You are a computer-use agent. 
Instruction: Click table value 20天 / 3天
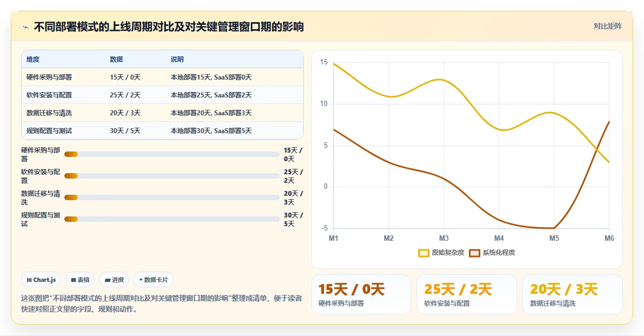(125, 113)
